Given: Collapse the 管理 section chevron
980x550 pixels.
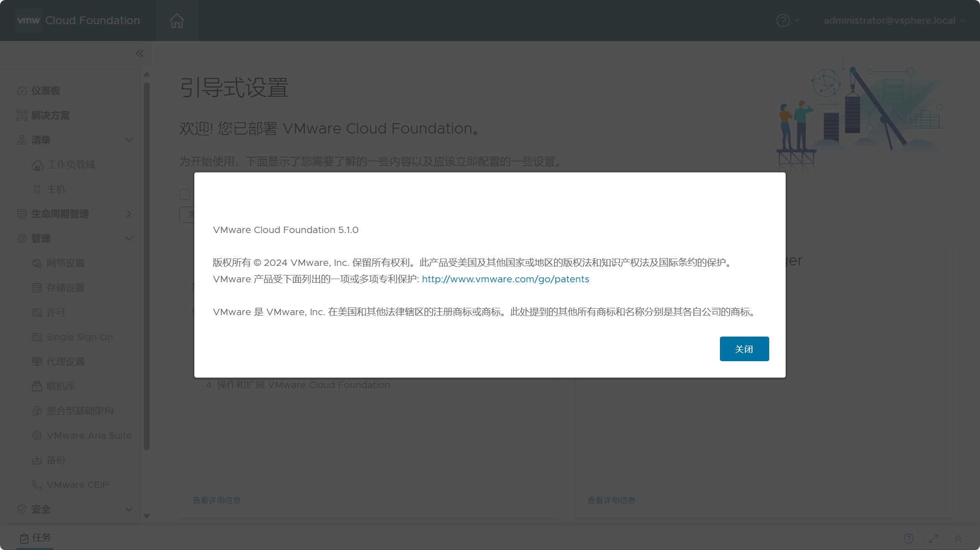Looking at the screenshot, I should 129,239.
